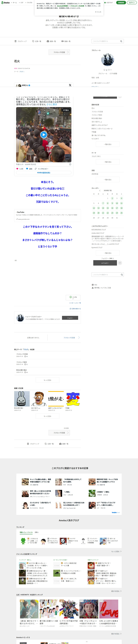
Task: Click 一覧を見る under 最新の記事
Action: pyautogui.click(x=108, y=144)
